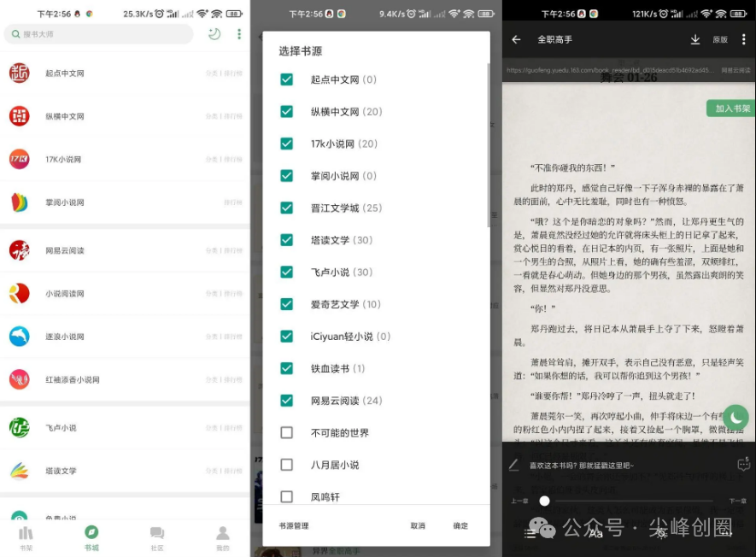The height and width of the screenshot is (557, 756).
Task: Open overflow menu in book city header
Action: click(x=239, y=34)
